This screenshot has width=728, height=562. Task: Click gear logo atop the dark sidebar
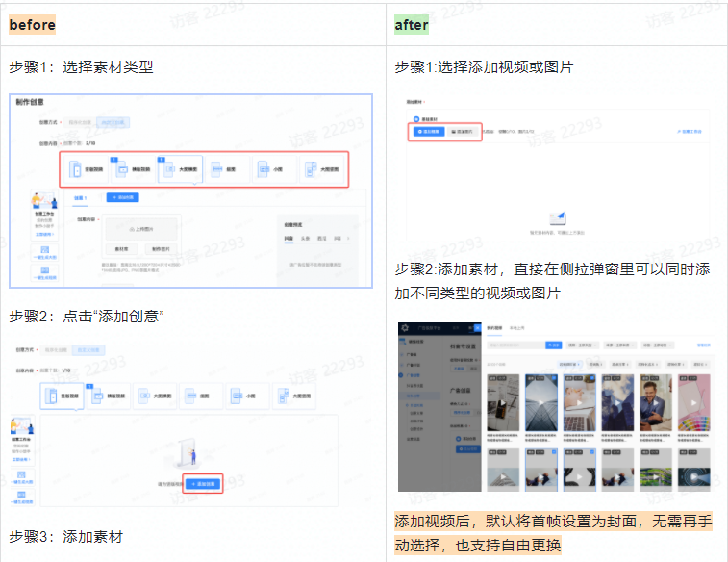[x=405, y=328]
